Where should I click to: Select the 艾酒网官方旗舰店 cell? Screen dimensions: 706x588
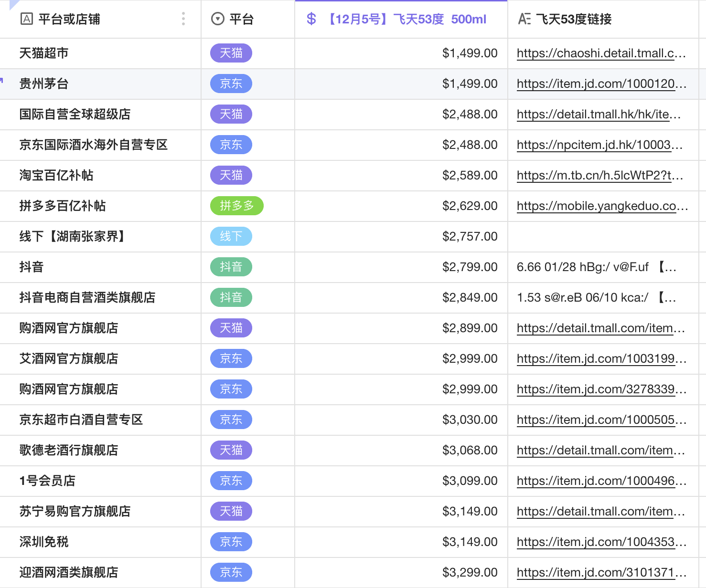(100, 359)
